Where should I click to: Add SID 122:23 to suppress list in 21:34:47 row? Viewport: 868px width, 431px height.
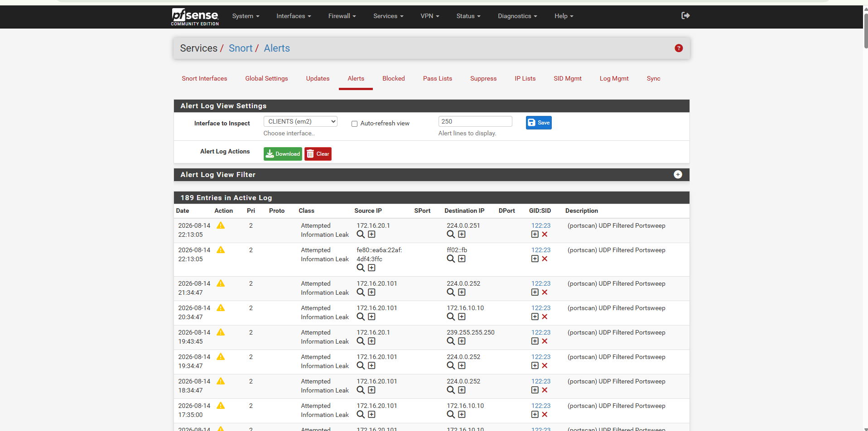coord(535,292)
